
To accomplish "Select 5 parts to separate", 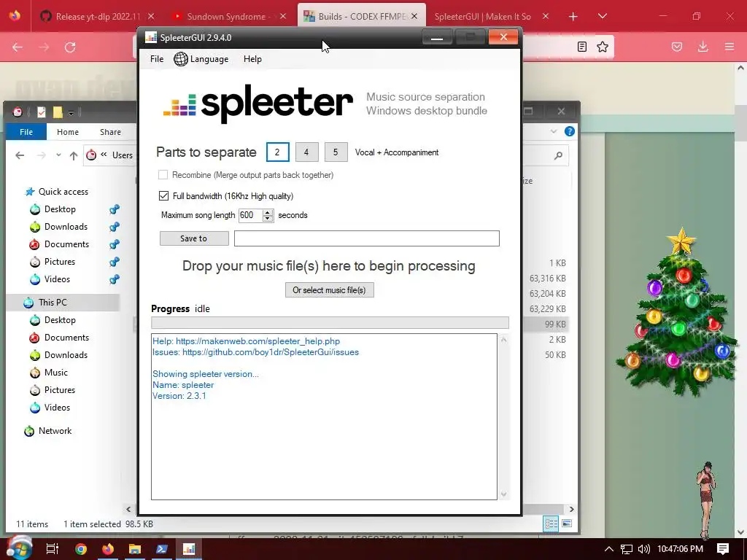I will [336, 152].
